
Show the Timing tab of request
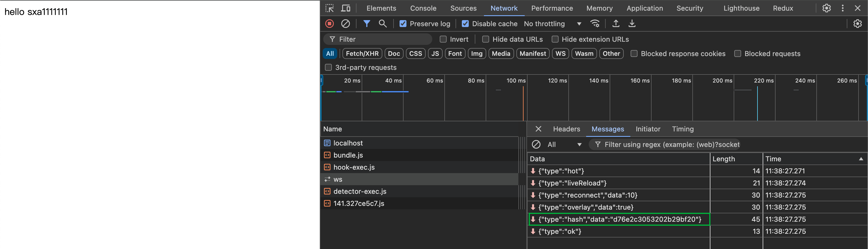coord(683,129)
